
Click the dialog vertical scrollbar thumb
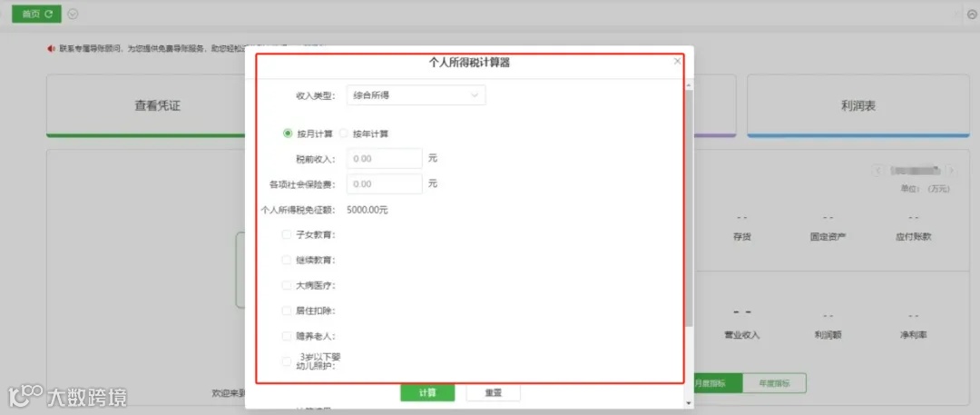(x=689, y=208)
